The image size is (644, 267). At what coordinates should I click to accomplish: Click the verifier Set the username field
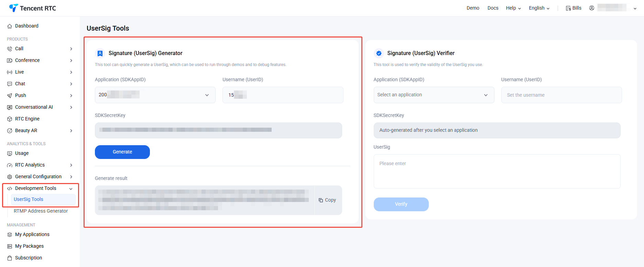tap(561, 95)
